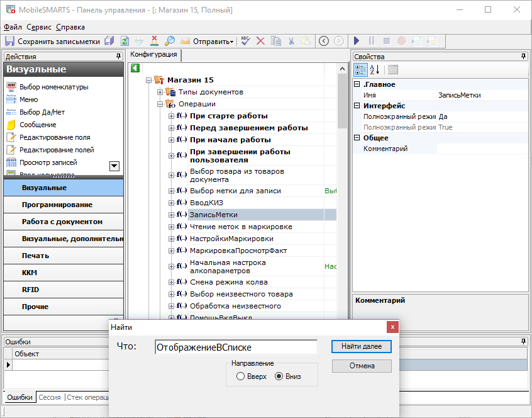
Task: Click the copy documents toolbar icon
Action: pos(276,41)
